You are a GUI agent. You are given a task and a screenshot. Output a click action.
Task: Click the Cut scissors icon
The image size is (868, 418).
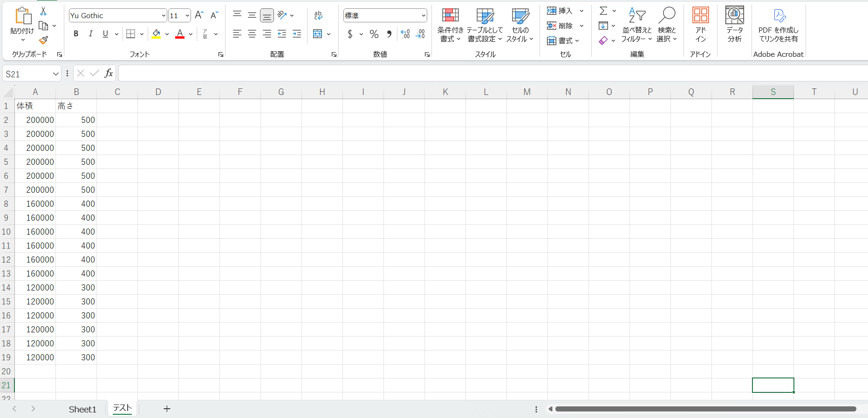point(43,11)
